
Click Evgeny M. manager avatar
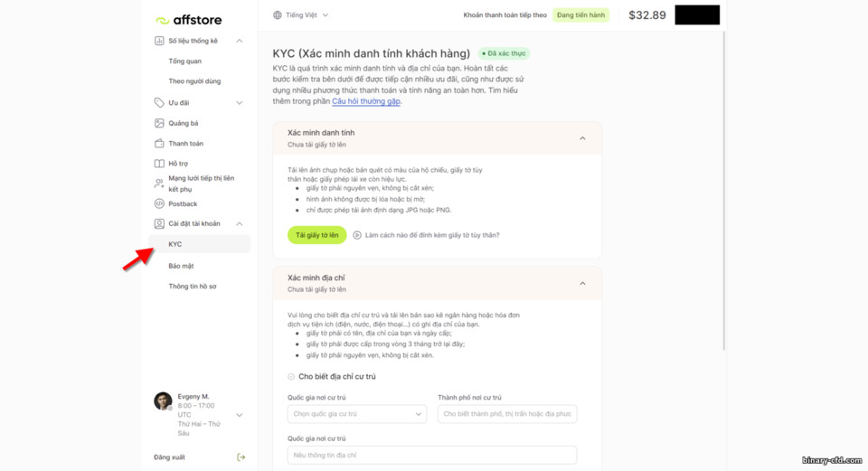[x=164, y=401]
